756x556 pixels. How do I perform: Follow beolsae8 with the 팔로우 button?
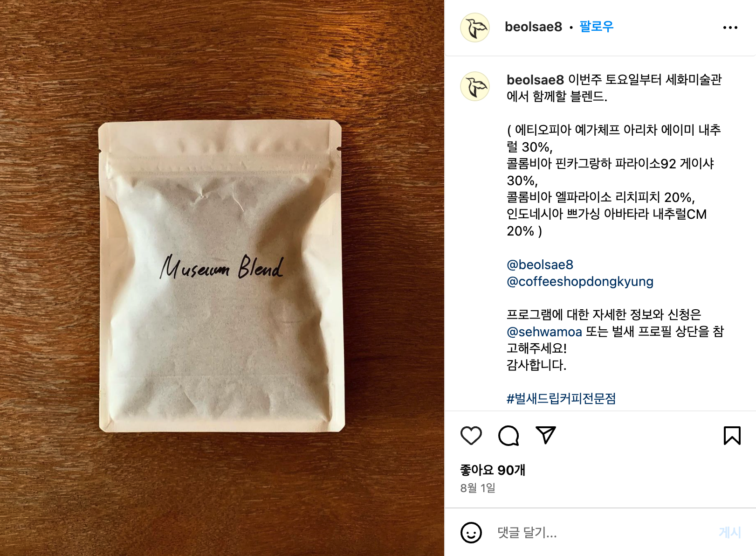tap(596, 27)
